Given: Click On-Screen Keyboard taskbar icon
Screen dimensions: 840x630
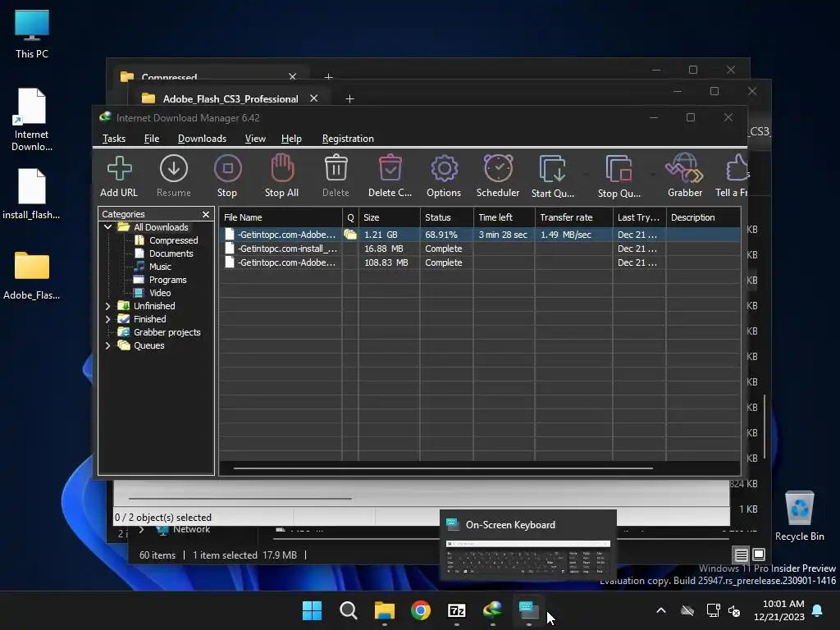Looking at the screenshot, I should coord(528,610).
